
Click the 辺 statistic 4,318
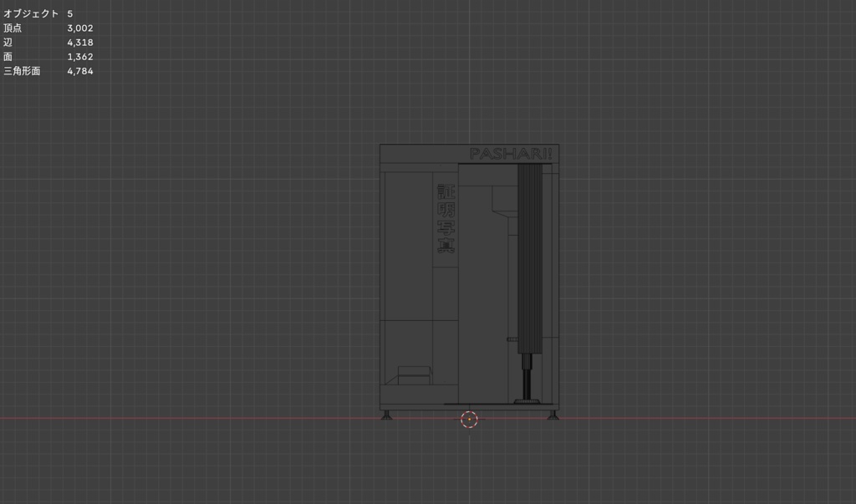[80, 42]
